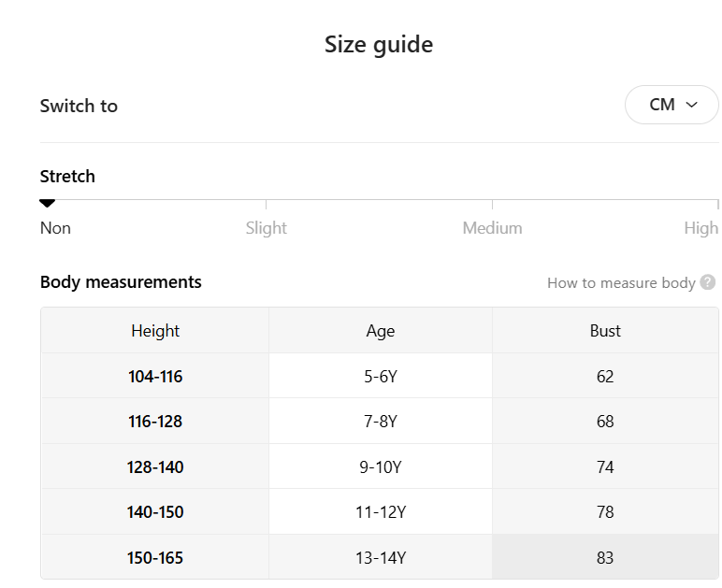722x588 pixels.
Task: Select the 116-128 height row
Action: (155, 422)
